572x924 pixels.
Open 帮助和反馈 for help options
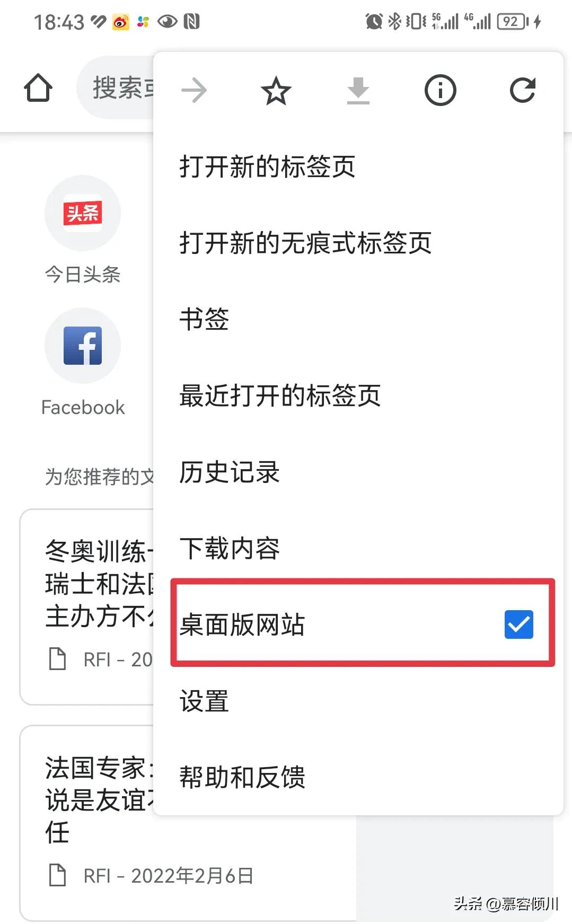(243, 777)
